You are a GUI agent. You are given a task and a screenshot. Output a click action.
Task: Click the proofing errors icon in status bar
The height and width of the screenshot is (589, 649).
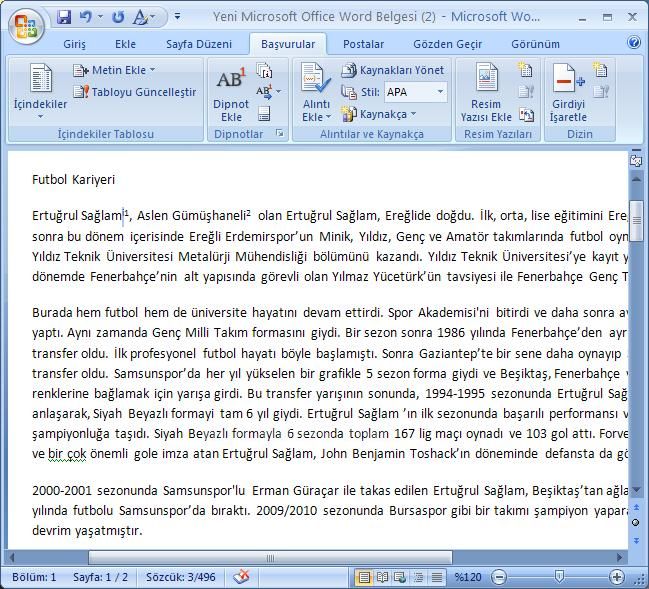[x=241, y=577]
